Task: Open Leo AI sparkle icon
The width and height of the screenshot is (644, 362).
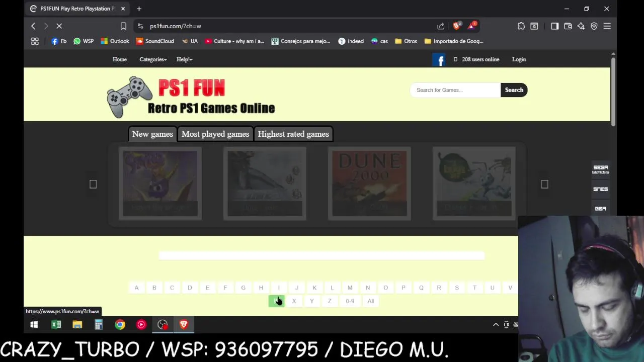Action: pyautogui.click(x=581, y=26)
